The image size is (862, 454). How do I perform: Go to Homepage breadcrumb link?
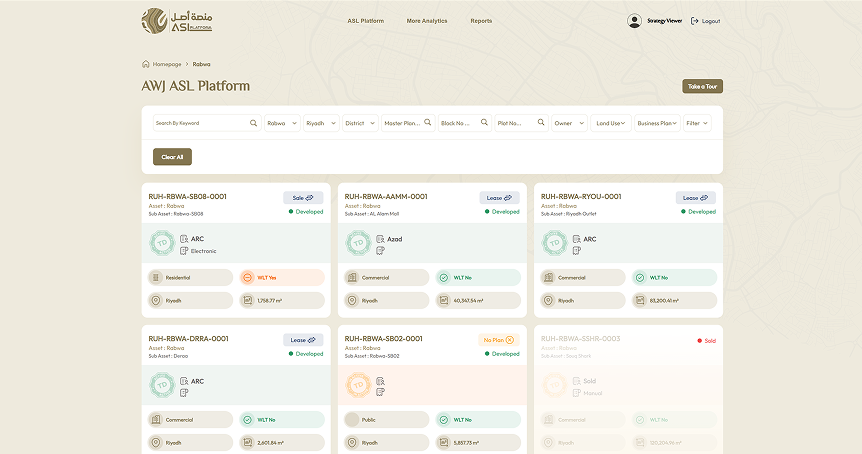point(167,64)
